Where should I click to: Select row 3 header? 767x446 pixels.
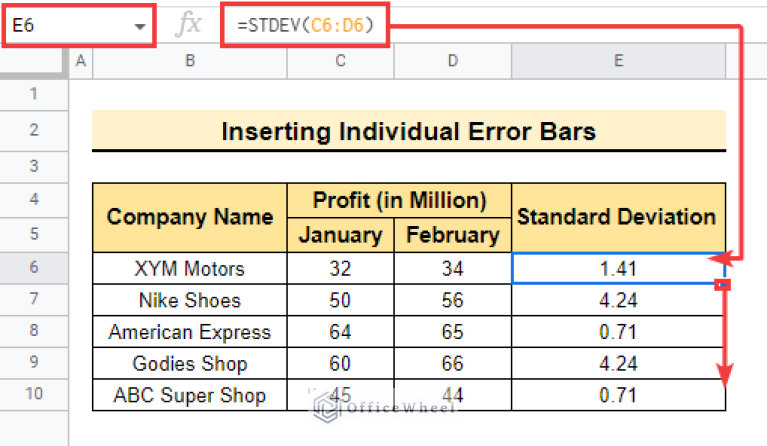pyautogui.click(x=34, y=166)
